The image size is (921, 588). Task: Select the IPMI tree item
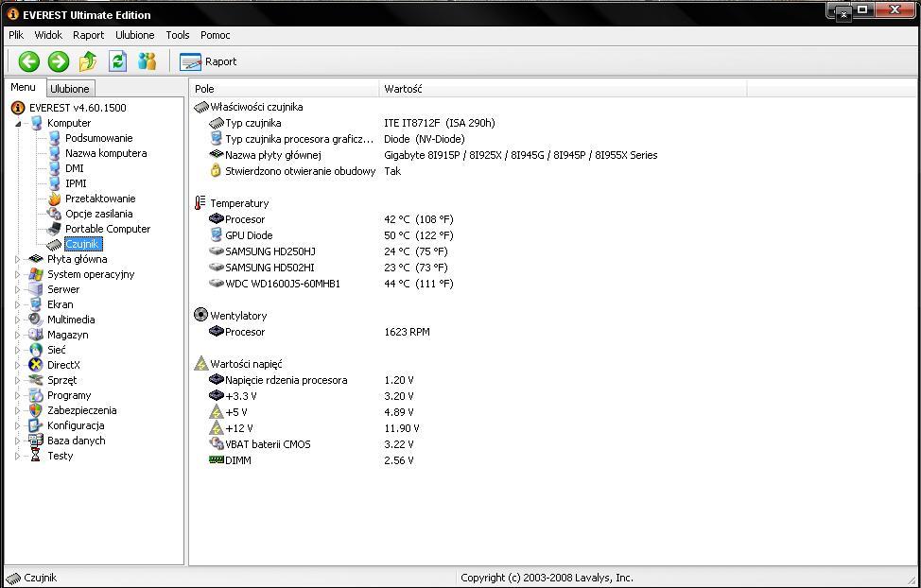pos(76,183)
